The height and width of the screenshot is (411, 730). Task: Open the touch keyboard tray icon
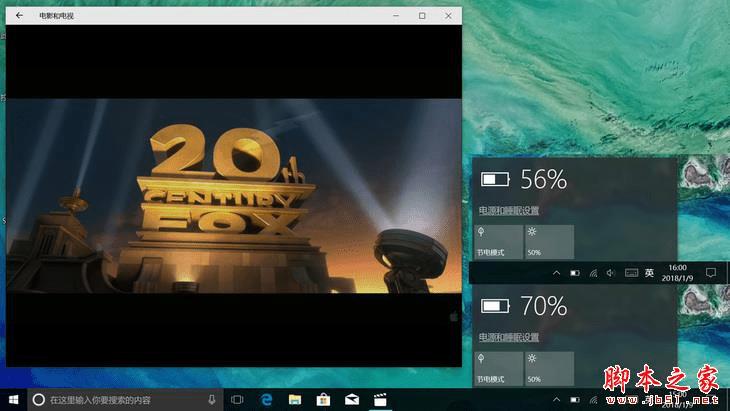pyautogui.click(x=631, y=273)
